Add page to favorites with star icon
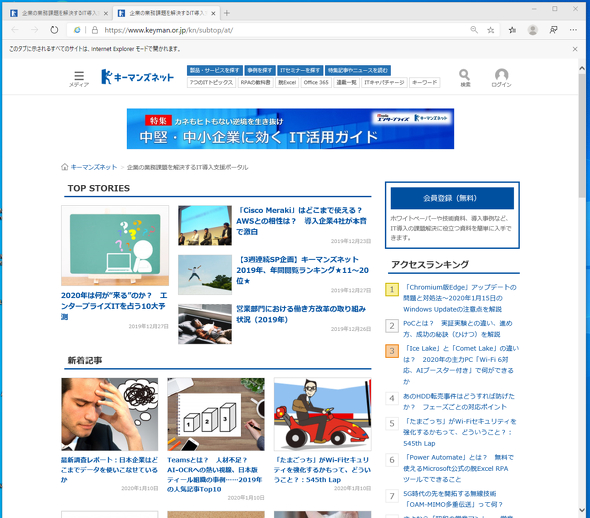This screenshot has height=518, width=590. (491, 30)
